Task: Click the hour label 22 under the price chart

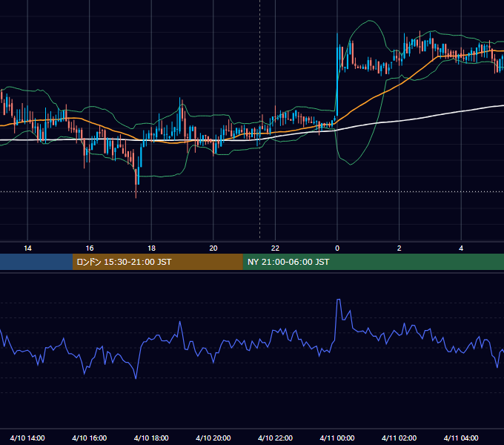Action: coord(275,248)
